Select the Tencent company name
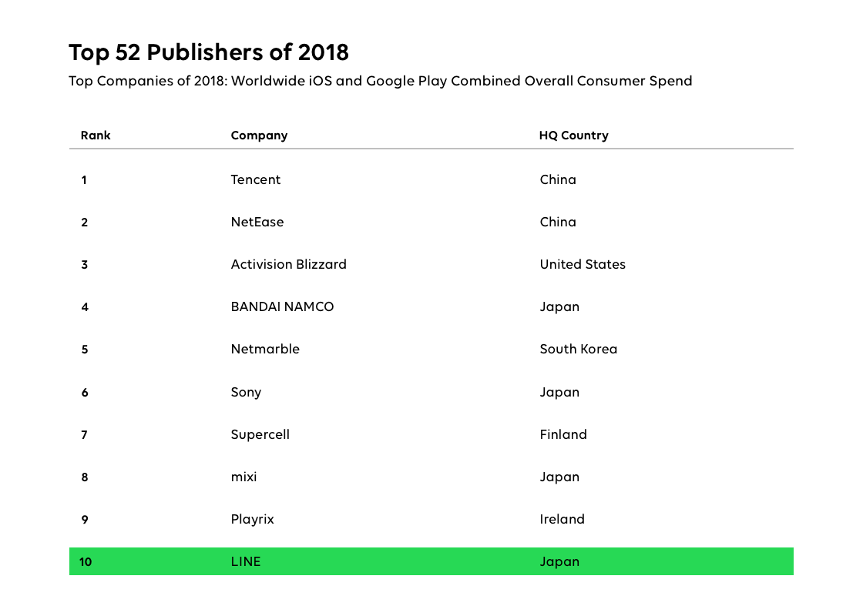Viewport: 863px width, 616px height. (x=256, y=179)
